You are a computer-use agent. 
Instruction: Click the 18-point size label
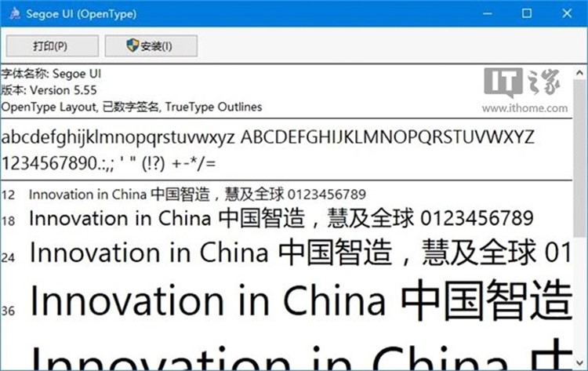pyautogui.click(x=9, y=220)
